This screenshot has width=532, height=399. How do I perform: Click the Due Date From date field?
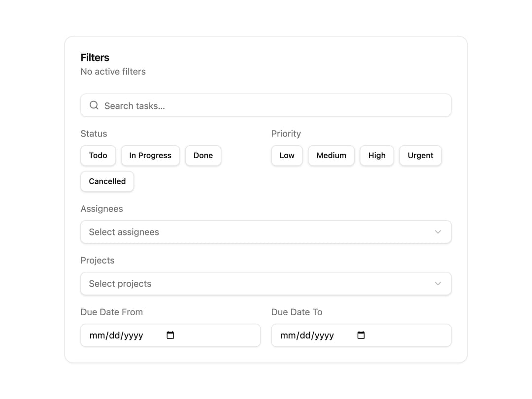click(x=170, y=335)
